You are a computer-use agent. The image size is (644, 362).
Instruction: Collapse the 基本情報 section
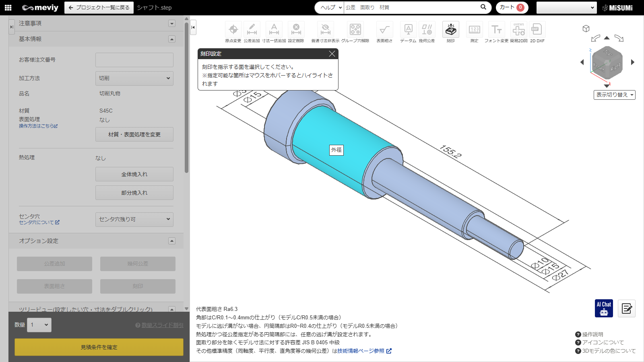point(172,39)
